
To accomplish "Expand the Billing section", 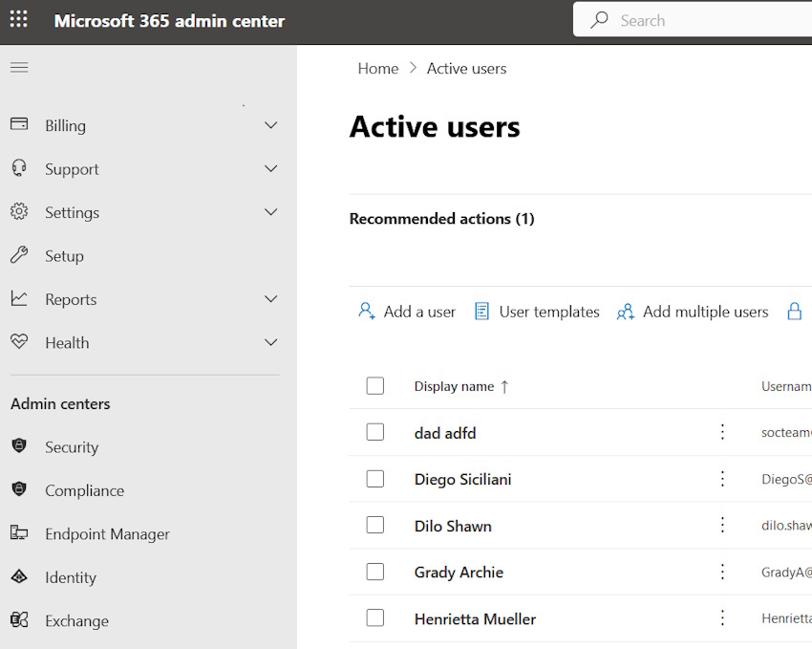I will [x=270, y=125].
